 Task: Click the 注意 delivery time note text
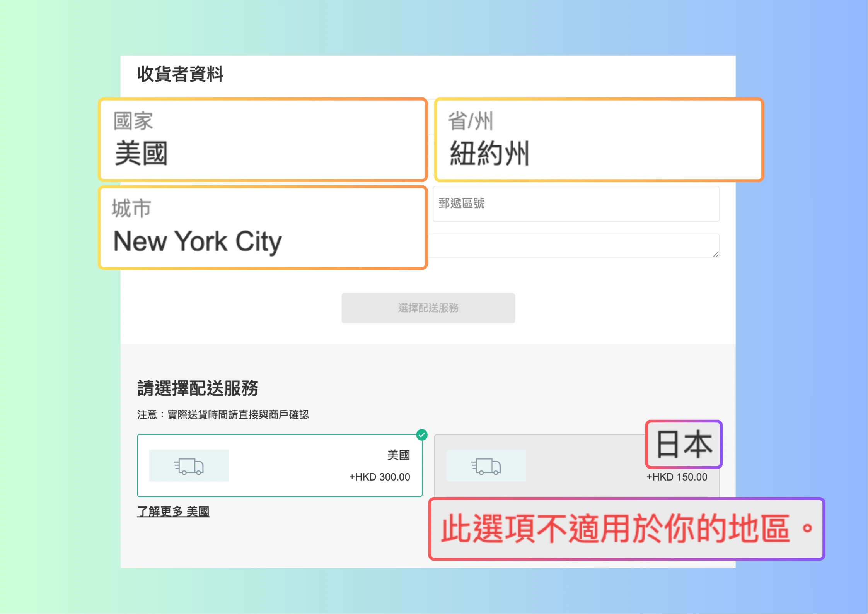coord(223,415)
